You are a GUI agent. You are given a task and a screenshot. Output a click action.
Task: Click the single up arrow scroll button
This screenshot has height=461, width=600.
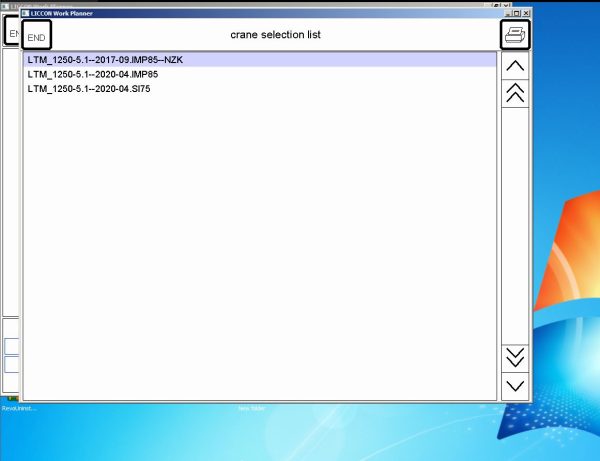tap(515, 66)
